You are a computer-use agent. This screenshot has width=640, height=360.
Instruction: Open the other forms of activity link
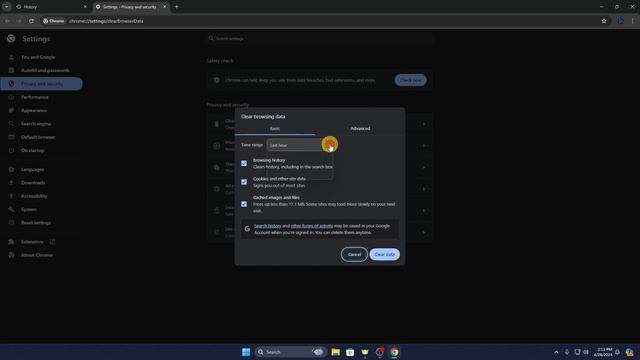(x=311, y=226)
